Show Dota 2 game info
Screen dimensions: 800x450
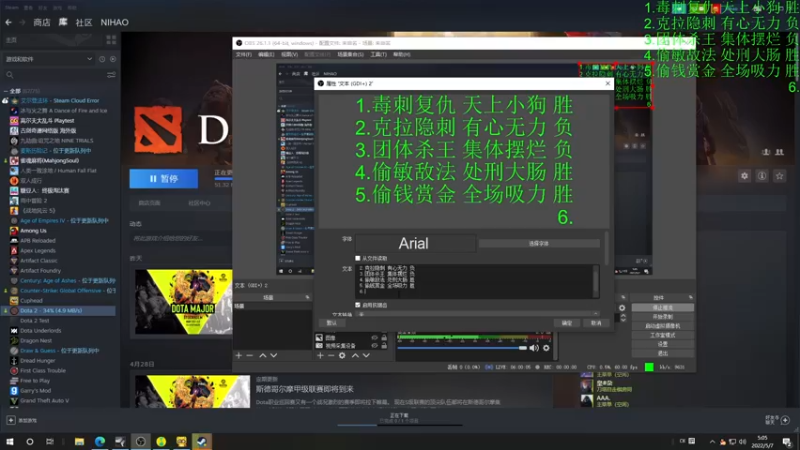click(x=762, y=176)
